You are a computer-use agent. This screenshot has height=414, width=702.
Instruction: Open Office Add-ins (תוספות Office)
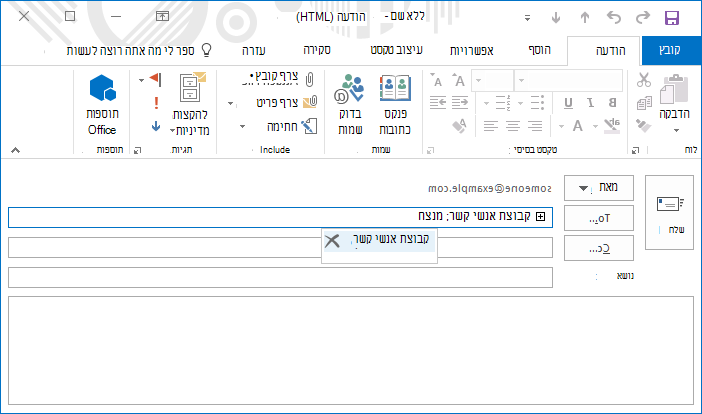tap(103, 105)
